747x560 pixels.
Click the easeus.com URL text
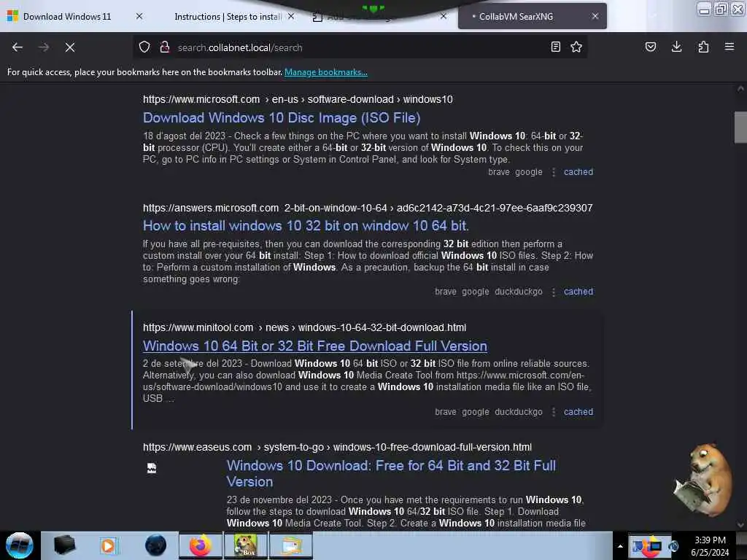pyautogui.click(x=337, y=448)
